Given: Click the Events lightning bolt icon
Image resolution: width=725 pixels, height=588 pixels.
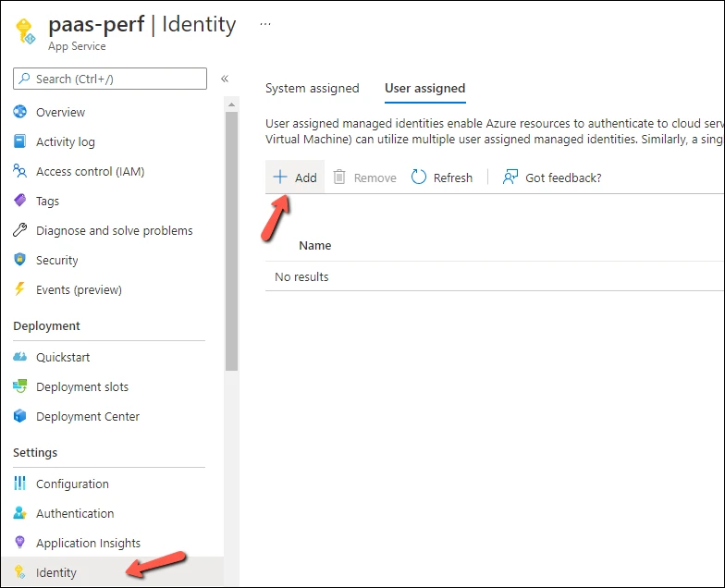Looking at the screenshot, I should (20, 289).
